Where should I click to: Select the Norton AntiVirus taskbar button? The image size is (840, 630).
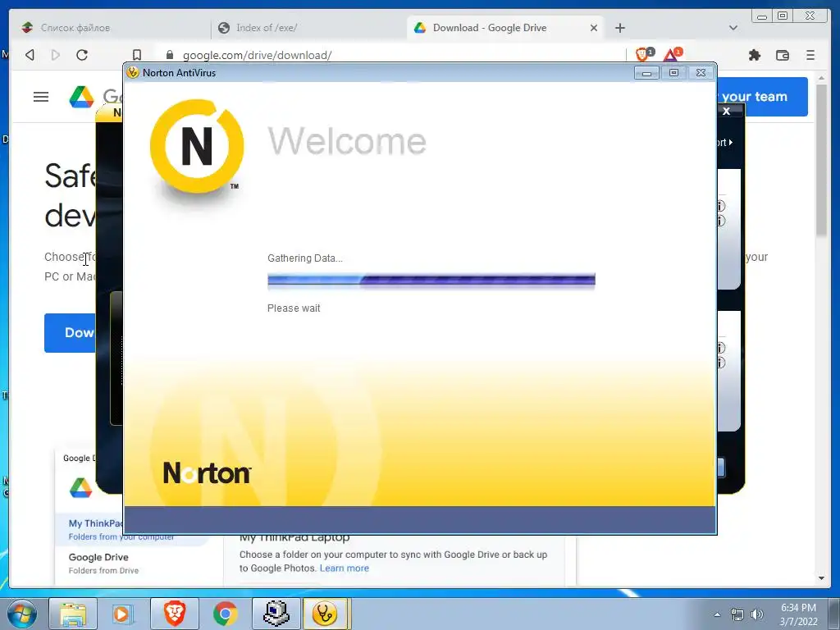pos(326,614)
